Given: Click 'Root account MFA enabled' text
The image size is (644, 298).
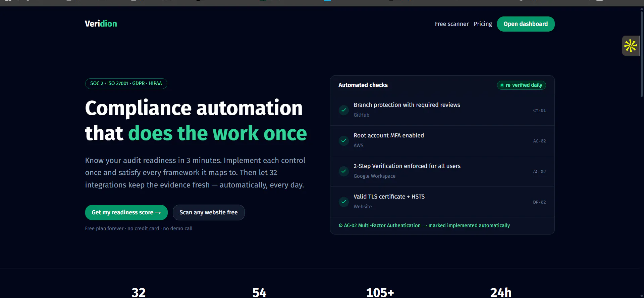Looking at the screenshot, I should coord(389,135).
